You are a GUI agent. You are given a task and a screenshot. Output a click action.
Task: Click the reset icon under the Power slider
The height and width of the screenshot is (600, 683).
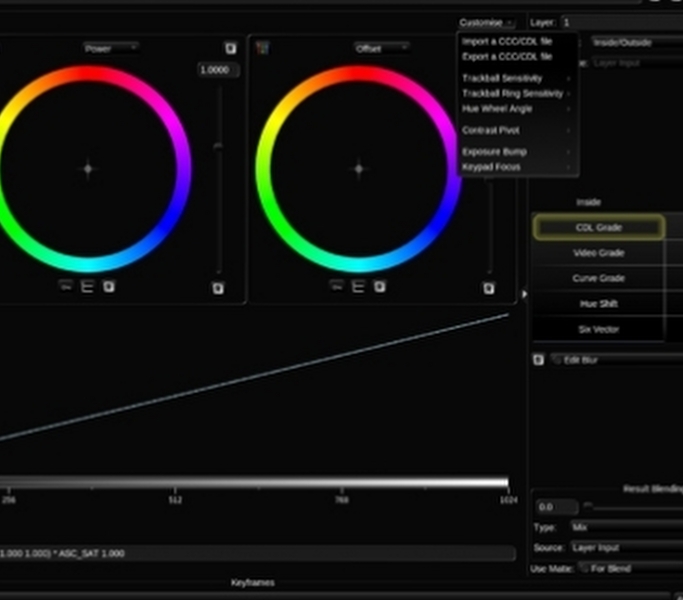[218, 288]
